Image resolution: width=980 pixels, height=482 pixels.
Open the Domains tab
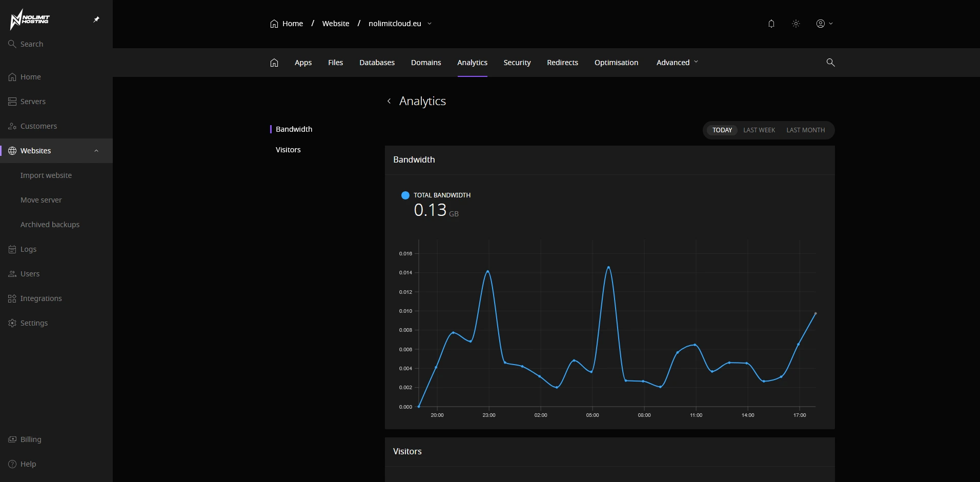click(x=426, y=63)
